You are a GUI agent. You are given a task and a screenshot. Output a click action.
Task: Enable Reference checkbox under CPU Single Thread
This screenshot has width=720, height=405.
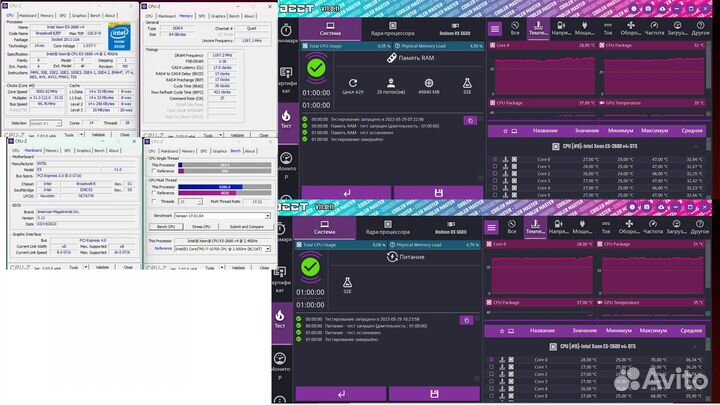click(154, 171)
